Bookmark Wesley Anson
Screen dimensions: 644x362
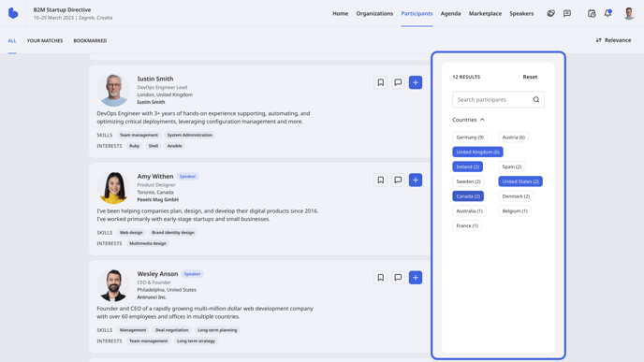[381, 278]
